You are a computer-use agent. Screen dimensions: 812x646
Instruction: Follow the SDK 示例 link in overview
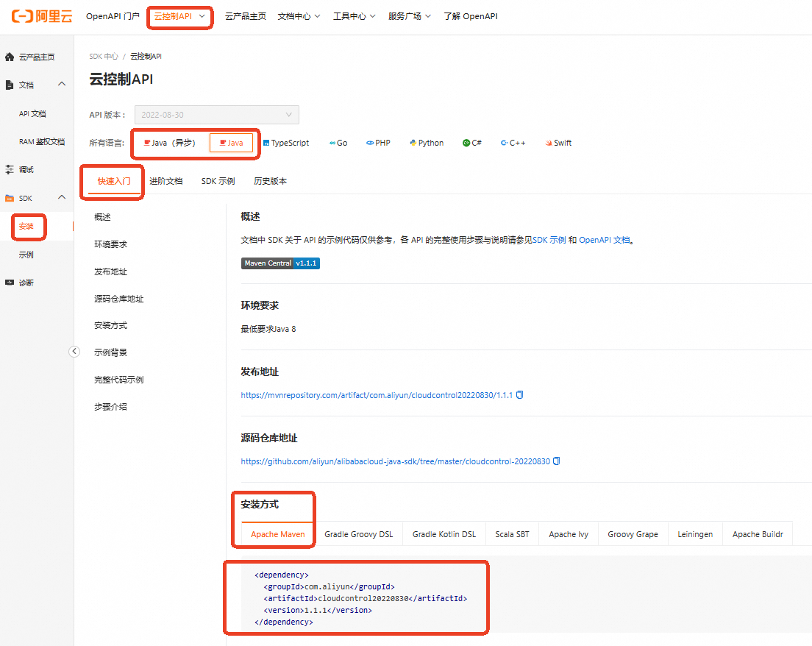(x=549, y=241)
